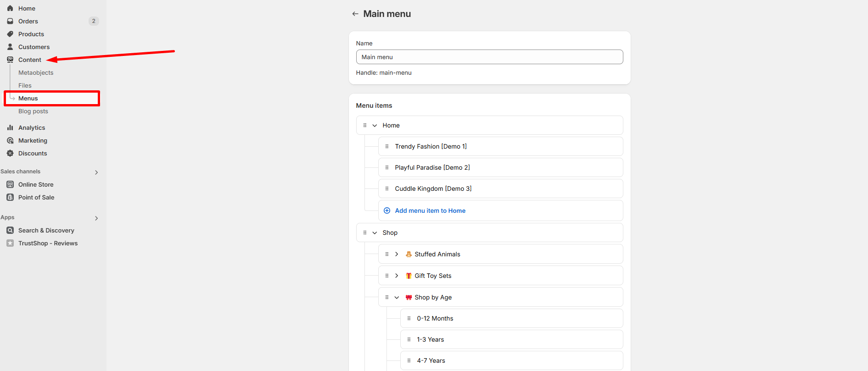Viewport: 868px width, 371px height.
Task: Click the drag handle of the Home menu item
Action: pyautogui.click(x=365, y=125)
